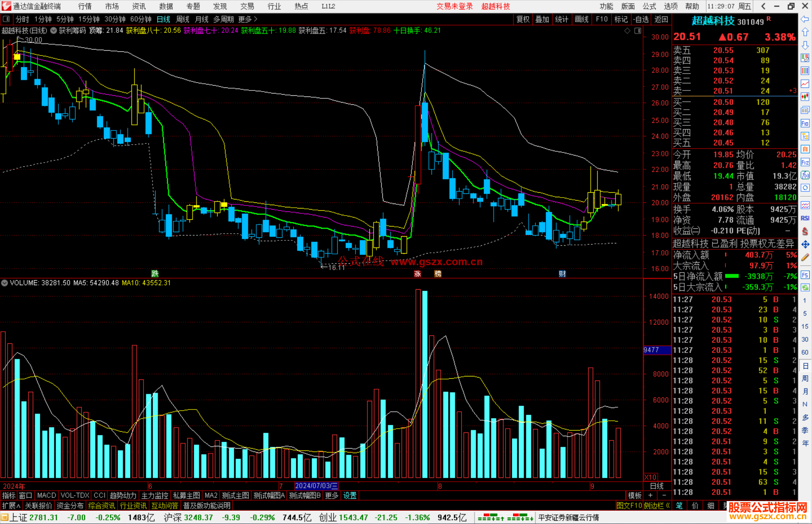Toggle the panel layout icon left of 分时
This screenshot has width=812, height=524.
(x=6, y=19)
